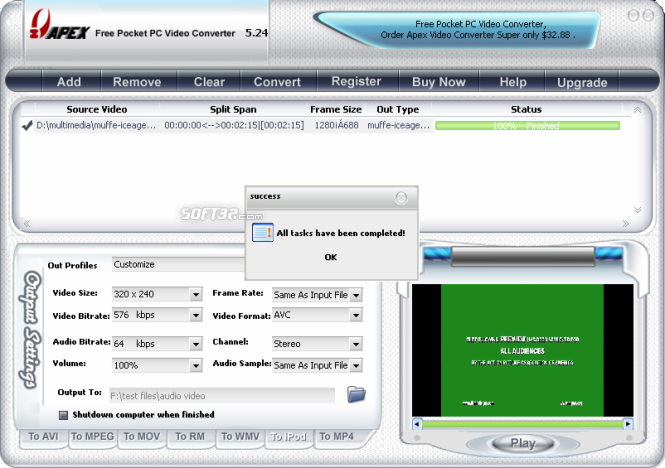Click OK in the success dialog
Image resolution: width=665 pixels, height=468 pixels.
tap(331, 257)
